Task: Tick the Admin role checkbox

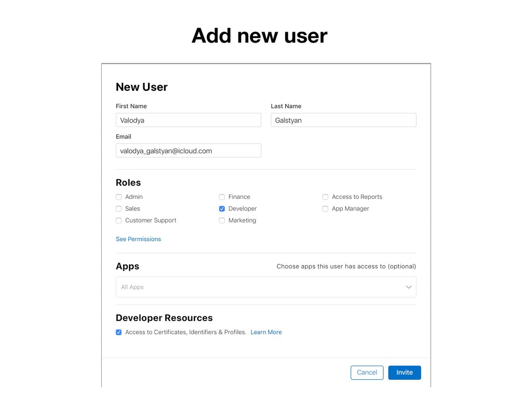Action: 118,197
